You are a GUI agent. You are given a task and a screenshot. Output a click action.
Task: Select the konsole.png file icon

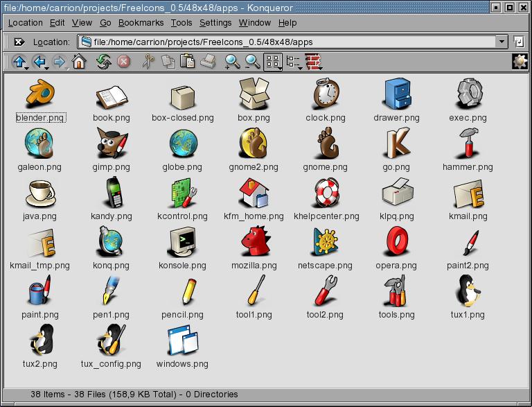pyautogui.click(x=183, y=241)
